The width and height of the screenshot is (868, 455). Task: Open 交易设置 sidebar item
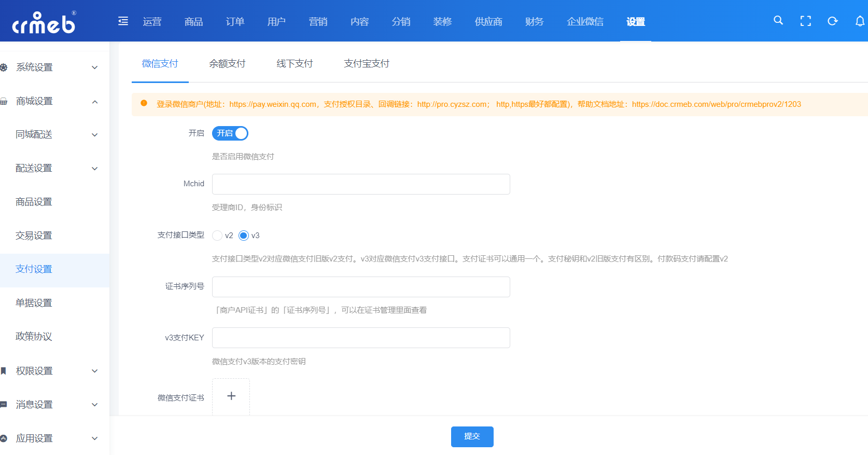54,236
